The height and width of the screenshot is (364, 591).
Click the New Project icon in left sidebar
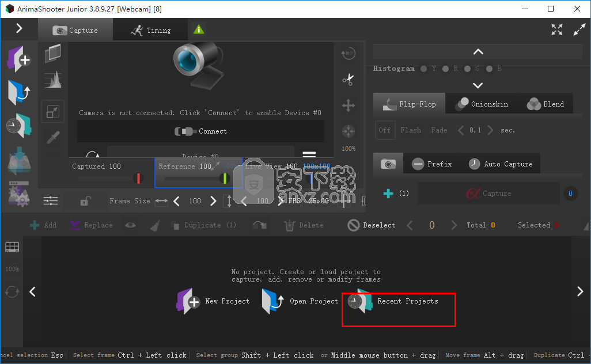pos(19,59)
